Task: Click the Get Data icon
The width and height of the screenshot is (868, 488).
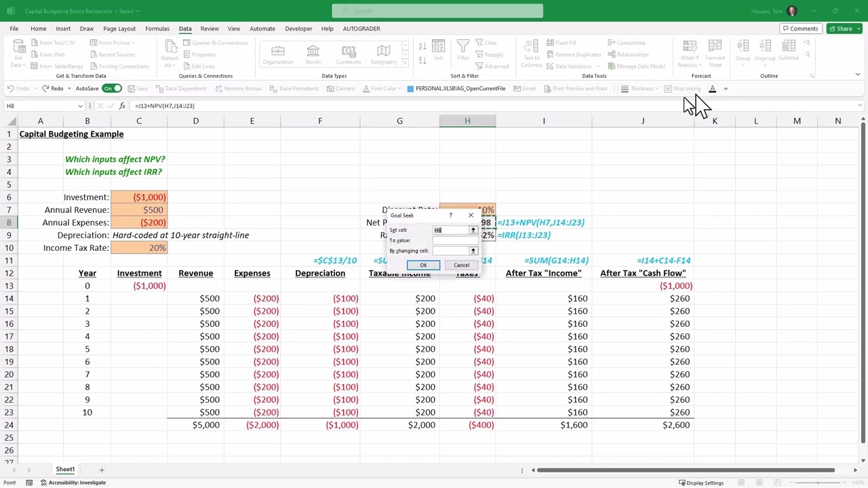Action: (x=19, y=53)
